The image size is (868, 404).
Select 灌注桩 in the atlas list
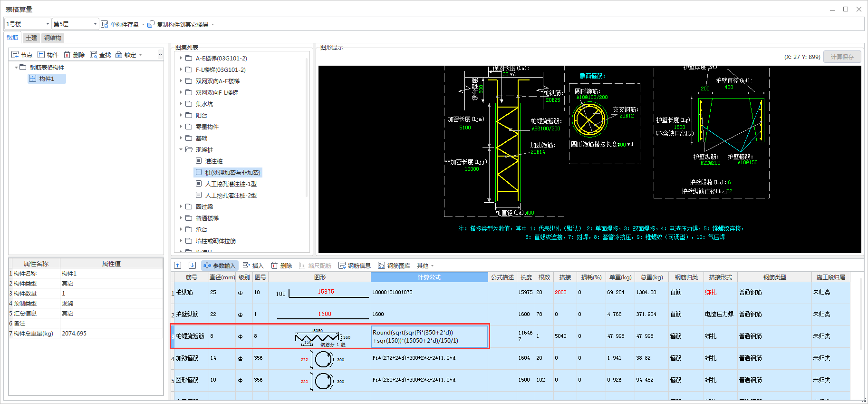pos(213,161)
